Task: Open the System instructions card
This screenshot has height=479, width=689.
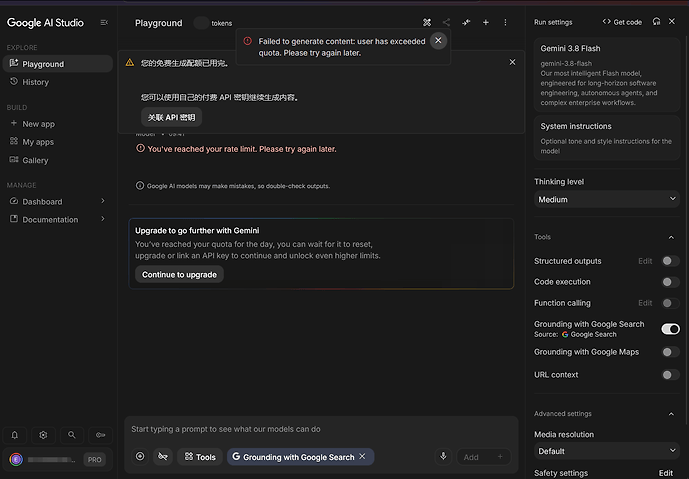Action: (x=607, y=138)
